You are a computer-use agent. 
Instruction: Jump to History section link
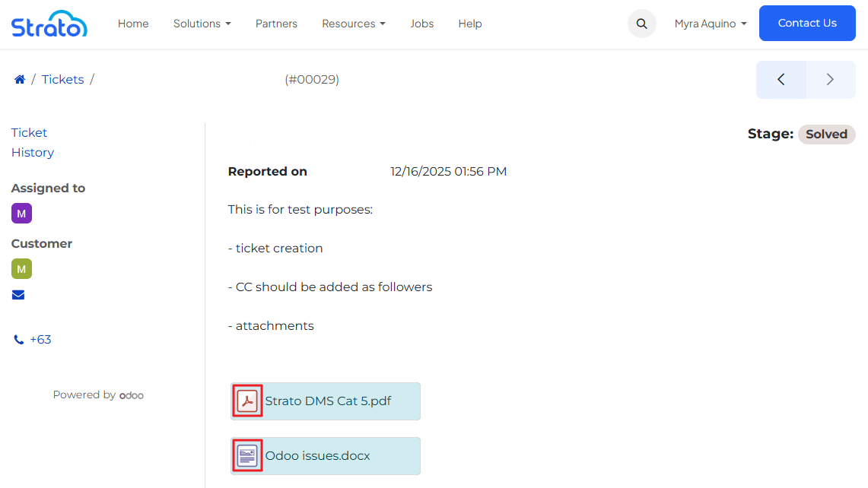coord(33,153)
